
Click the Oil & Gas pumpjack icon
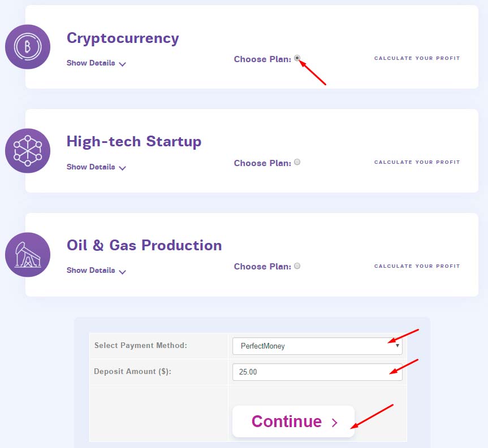click(x=28, y=255)
